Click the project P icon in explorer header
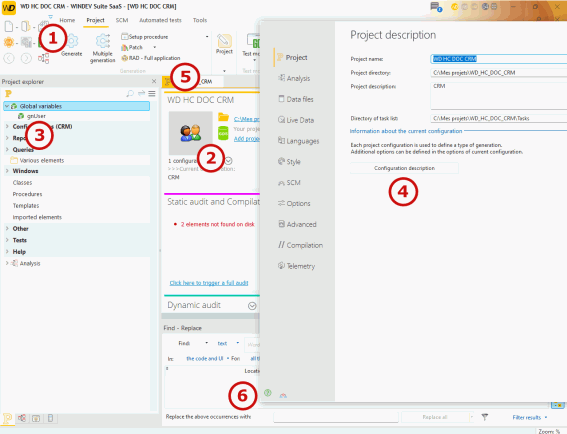Image resolution: width=567 pixels, height=434 pixels. click(8, 94)
